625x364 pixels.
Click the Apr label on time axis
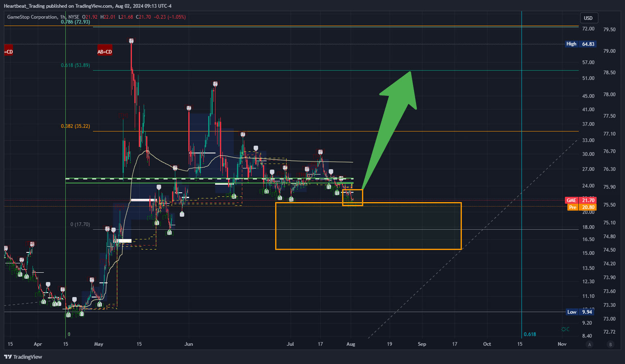tap(38, 344)
